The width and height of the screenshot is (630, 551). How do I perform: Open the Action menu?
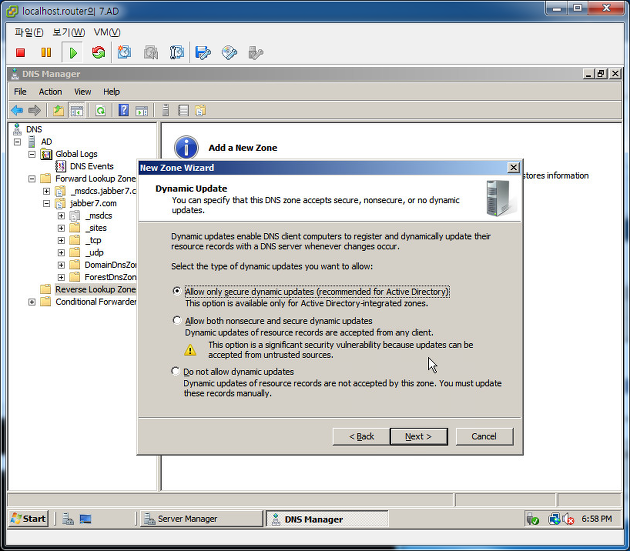point(50,92)
